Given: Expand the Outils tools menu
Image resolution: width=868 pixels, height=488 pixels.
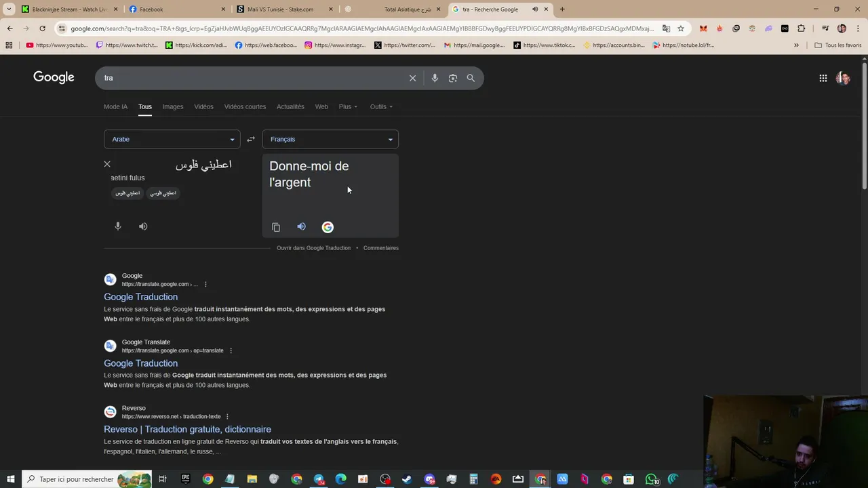Looking at the screenshot, I should point(381,106).
